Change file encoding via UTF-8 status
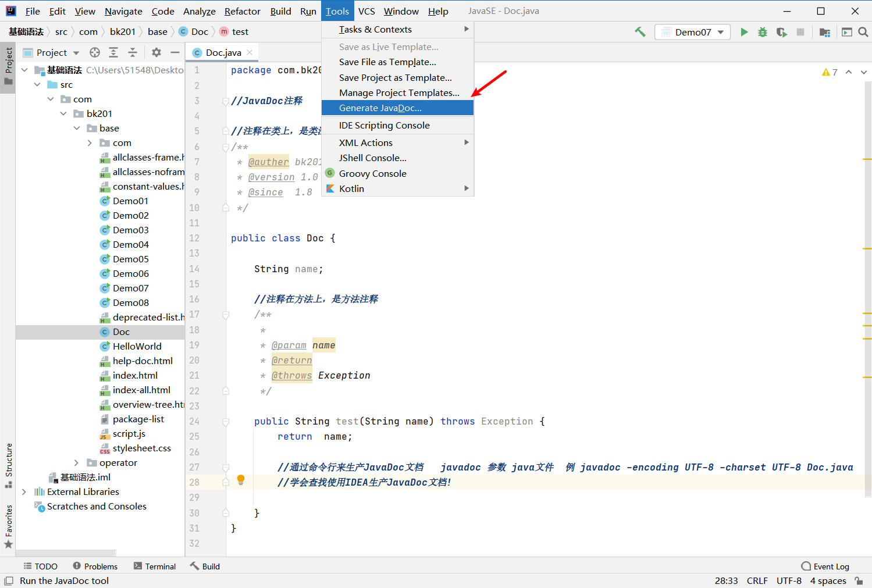The height and width of the screenshot is (588, 872). [x=789, y=580]
